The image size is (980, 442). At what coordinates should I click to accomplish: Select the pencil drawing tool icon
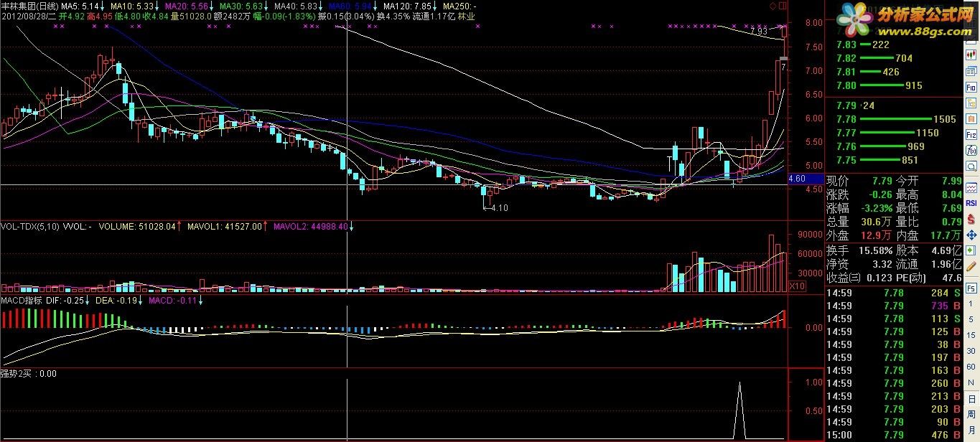tap(971, 265)
